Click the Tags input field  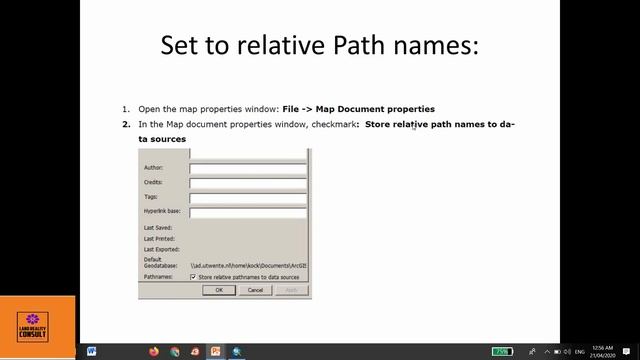(248, 198)
